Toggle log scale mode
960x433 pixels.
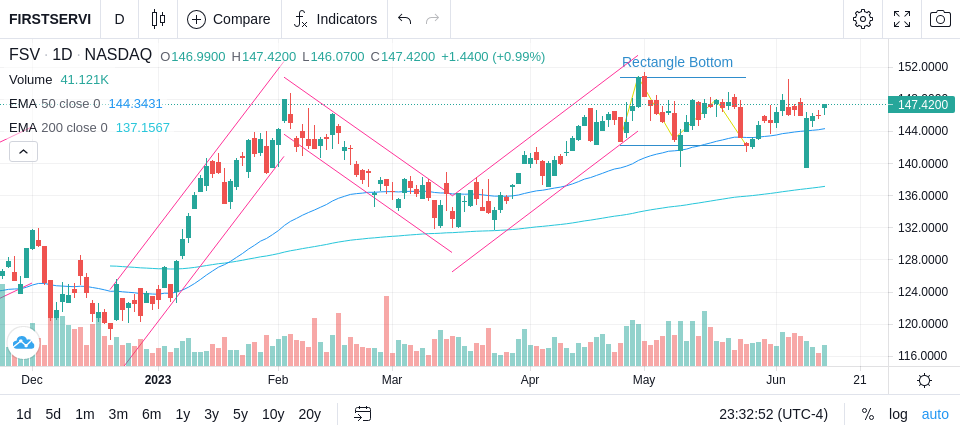898,414
